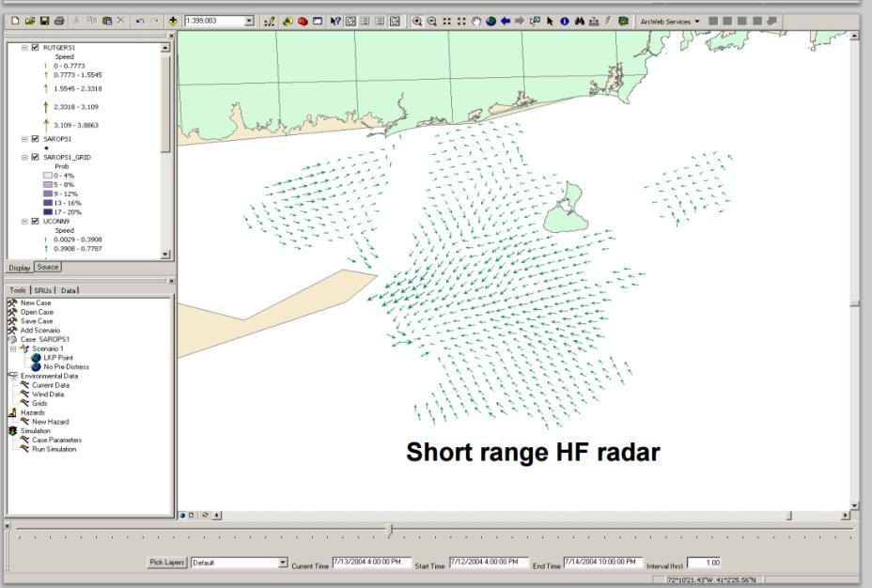Uncheck the SAROPS1_GRID layer checkbox
872x588 pixels.
point(35,157)
